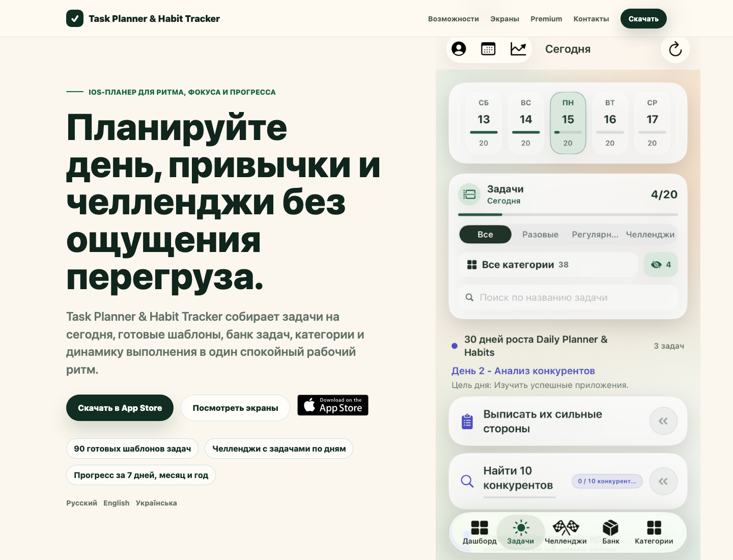
Task: Click the blue dot beside 30 дней роста
Action: tap(455, 346)
